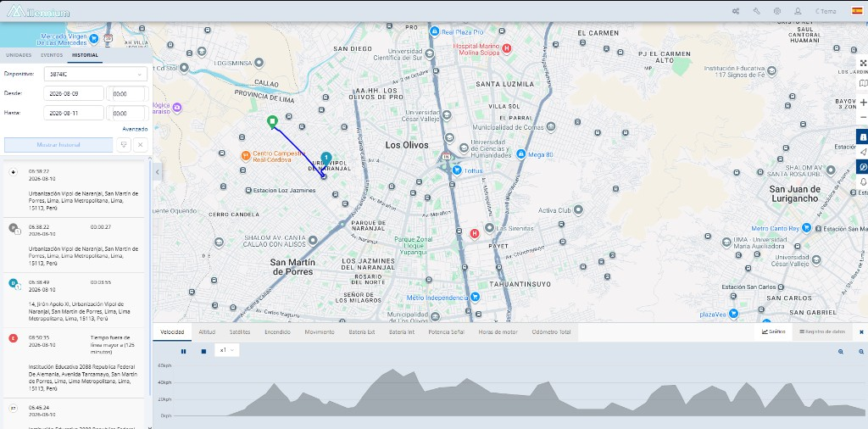This screenshot has width=868, height=429.
Task: Clear history with the X button
Action: [x=141, y=145]
